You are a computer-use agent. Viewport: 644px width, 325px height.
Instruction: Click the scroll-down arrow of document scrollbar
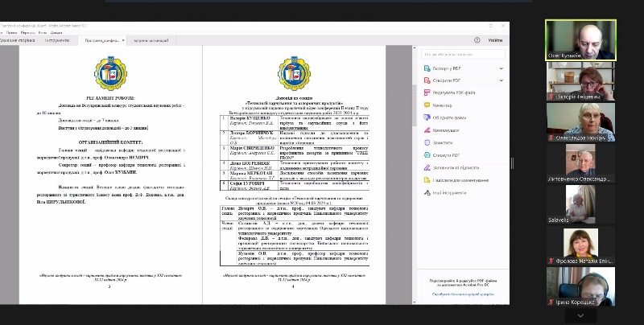[415, 302]
